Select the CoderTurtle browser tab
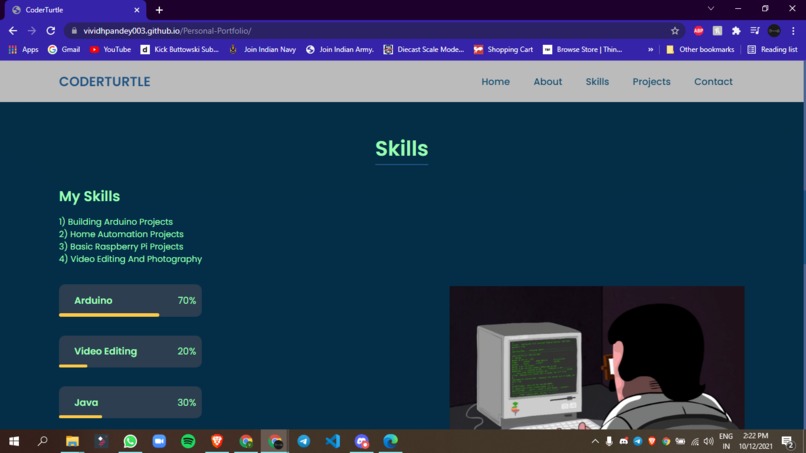 pos(75,10)
